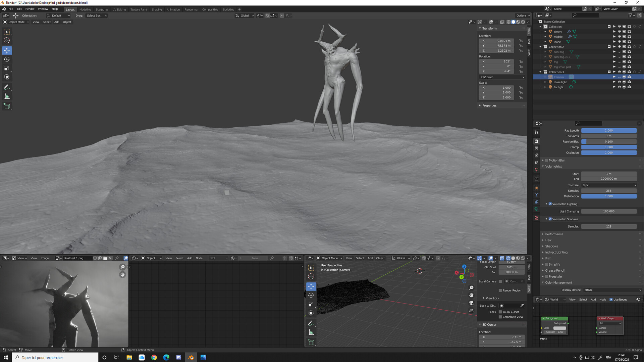Click the Background node Color swatch
This screenshot has width=644, height=362.
559,328
